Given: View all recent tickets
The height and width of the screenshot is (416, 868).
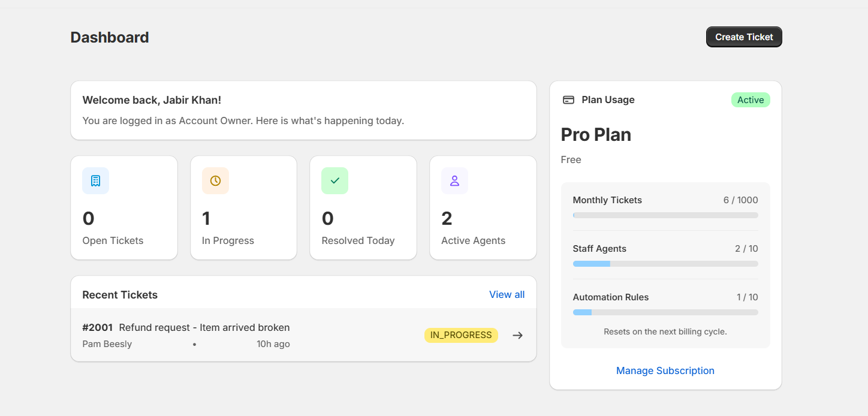Looking at the screenshot, I should [507, 294].
